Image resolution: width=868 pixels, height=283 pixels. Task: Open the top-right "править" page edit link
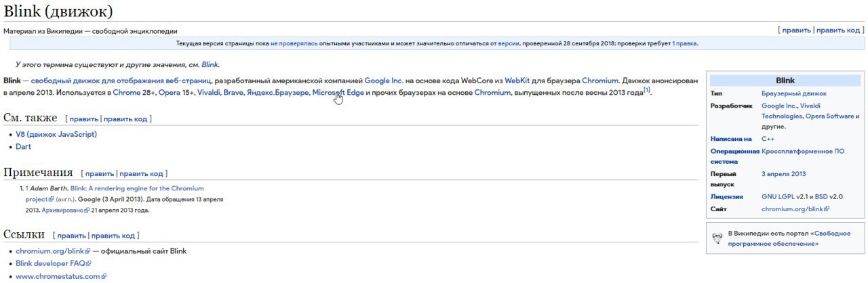(797, 30)
